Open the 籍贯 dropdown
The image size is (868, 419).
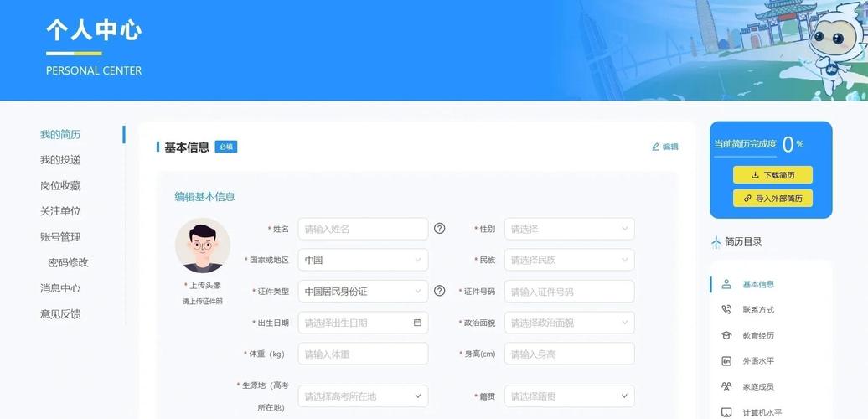pos(569,396)
